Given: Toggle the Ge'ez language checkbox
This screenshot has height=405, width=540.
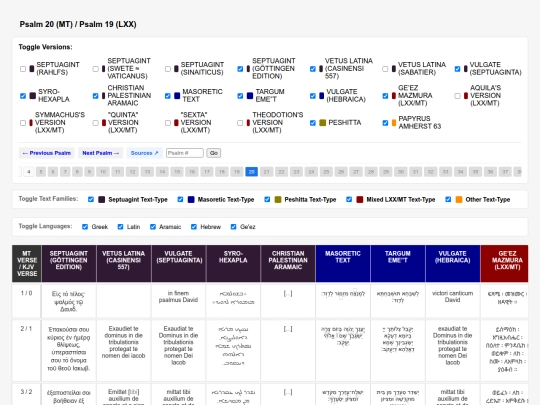Looking at the screenshot, I should 233,227.
